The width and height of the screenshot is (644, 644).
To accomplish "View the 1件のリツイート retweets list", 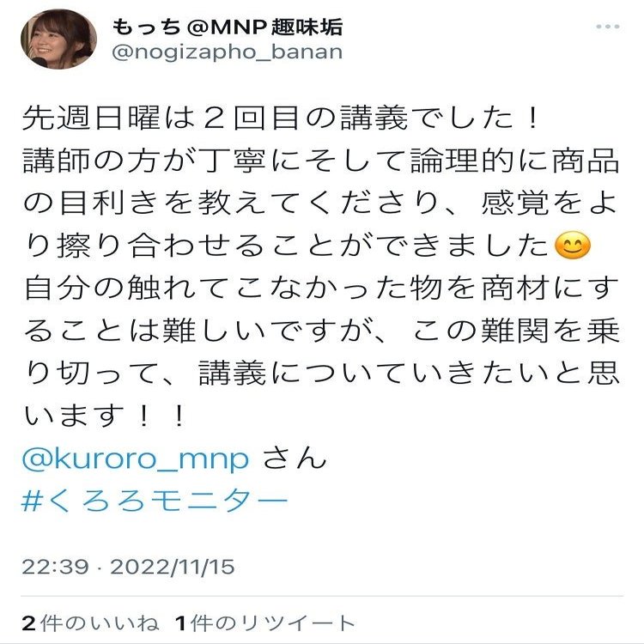I will 265,623.
